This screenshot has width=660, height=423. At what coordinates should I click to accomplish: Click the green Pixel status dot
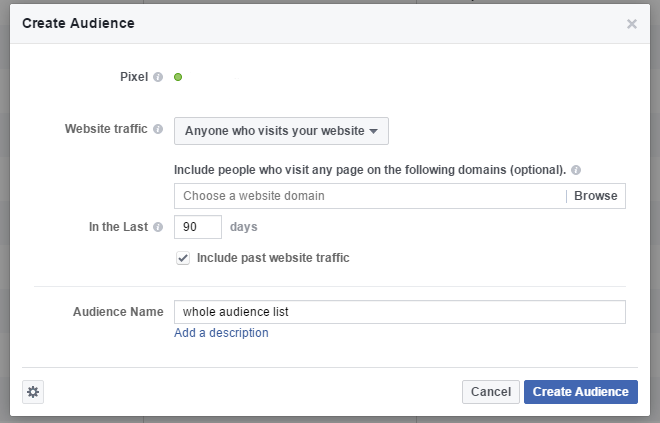pos(178,76)
